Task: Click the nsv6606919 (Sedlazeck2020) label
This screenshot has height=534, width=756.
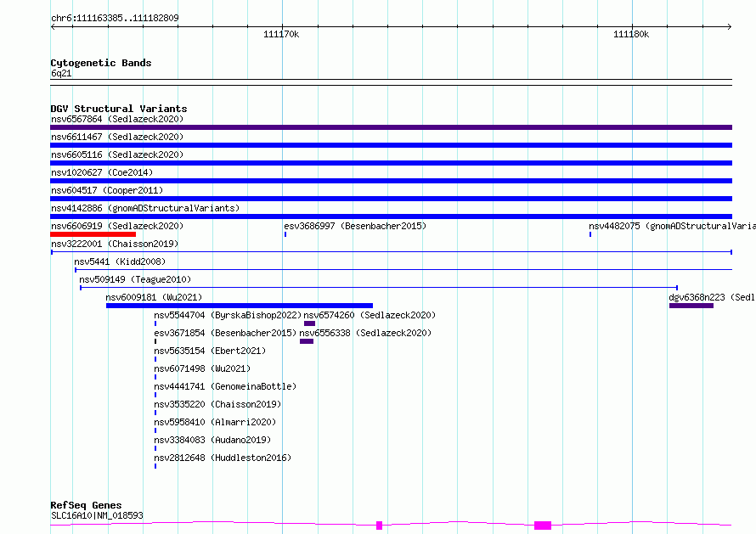Action: pyautogui.click(x=117, y=226)
